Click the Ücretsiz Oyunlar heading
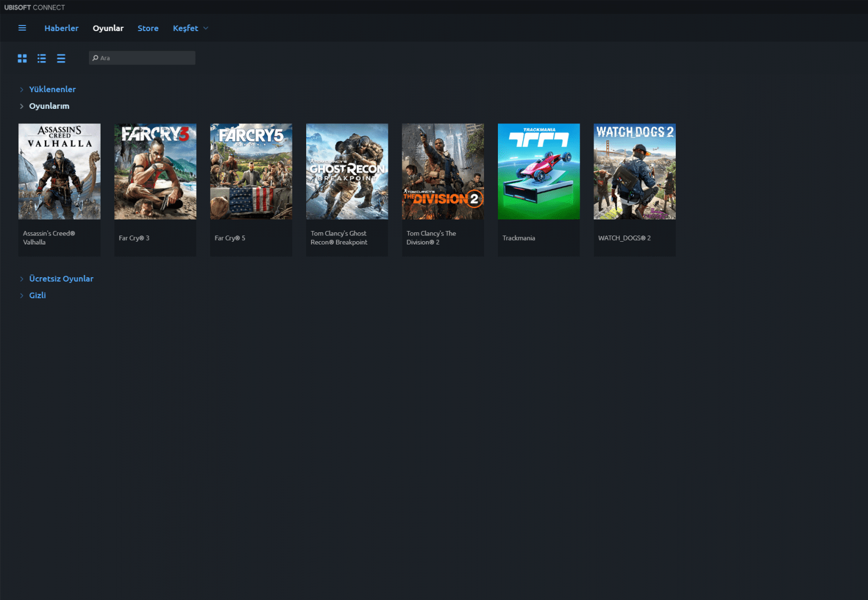The height and width of the screenshot is (600, 868). pyautogui.click(x=61, y=279)
